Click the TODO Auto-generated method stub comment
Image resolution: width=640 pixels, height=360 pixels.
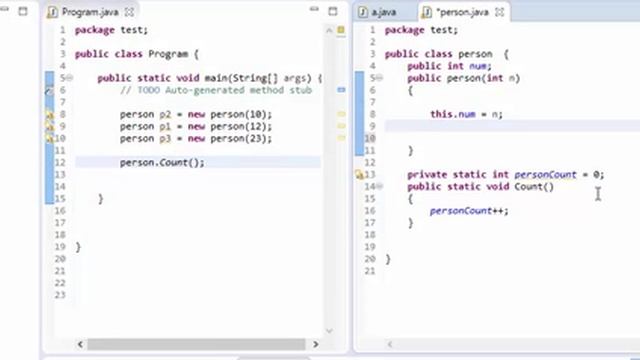point(216,90)
